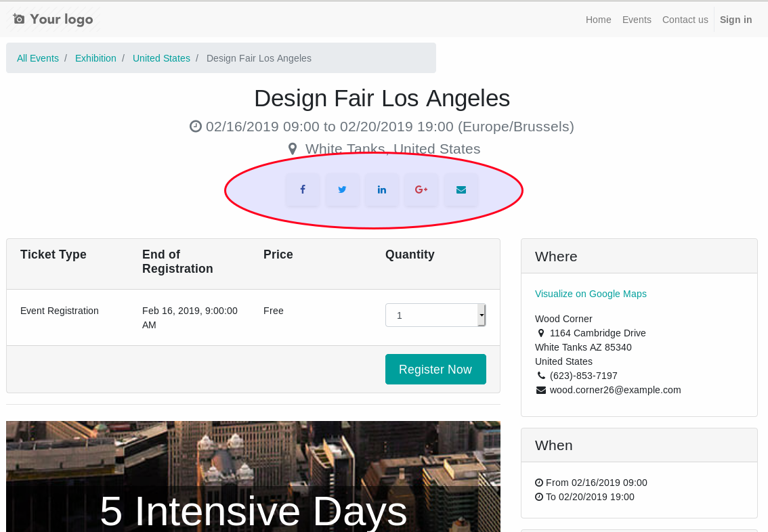
Task: Click the Event Registration ticket cell
Action: [x=60, y=311]
